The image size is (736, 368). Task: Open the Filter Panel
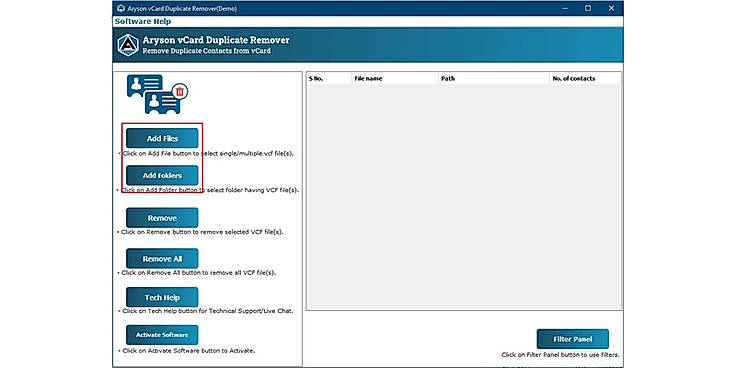point(573,339)
